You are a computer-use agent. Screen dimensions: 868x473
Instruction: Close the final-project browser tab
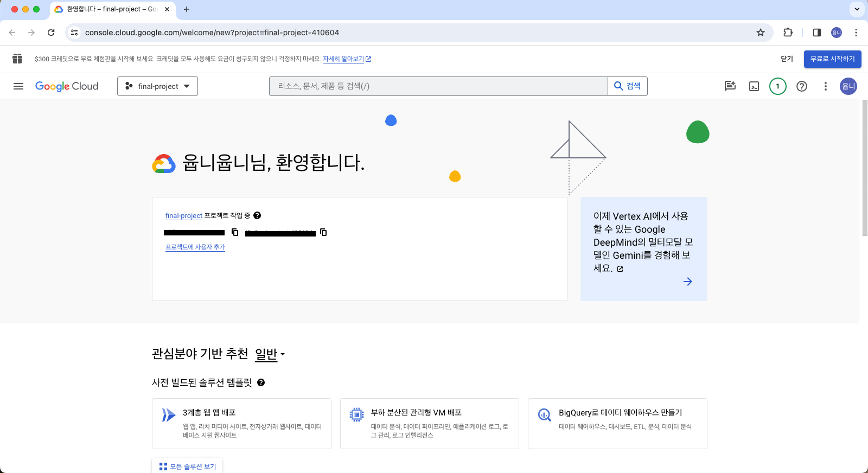pyautogui.click(x=167, y=9)
